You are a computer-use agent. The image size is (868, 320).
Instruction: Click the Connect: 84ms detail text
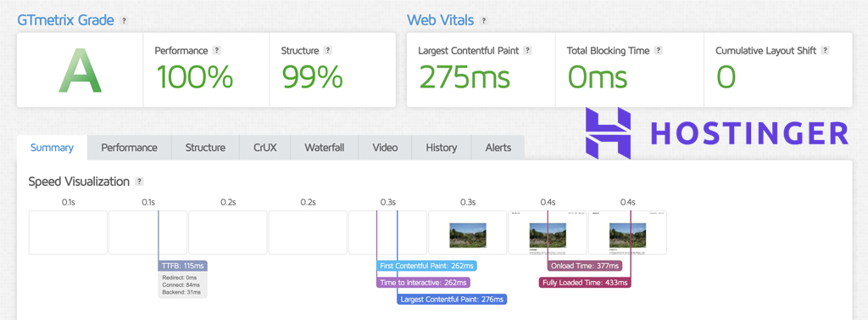[181, 285]
